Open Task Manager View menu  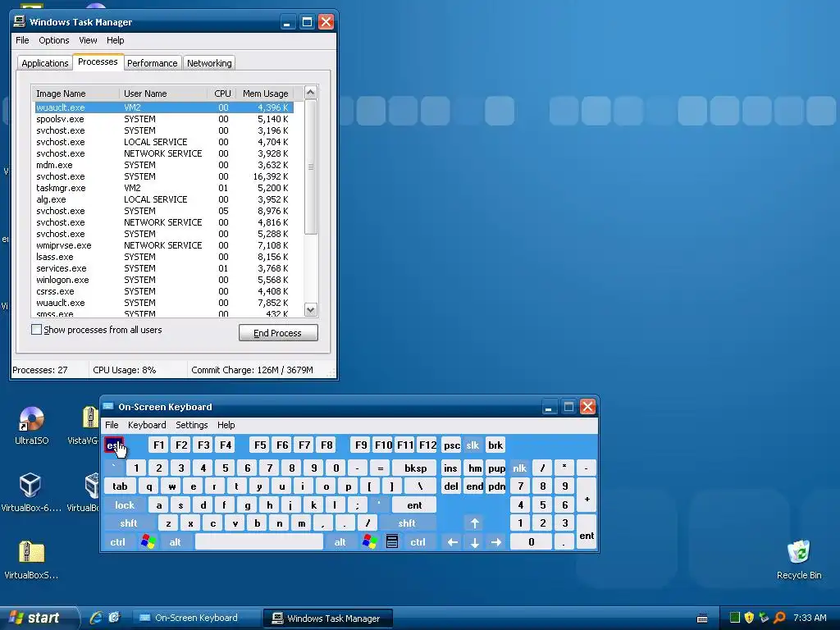tap(88, 40)
